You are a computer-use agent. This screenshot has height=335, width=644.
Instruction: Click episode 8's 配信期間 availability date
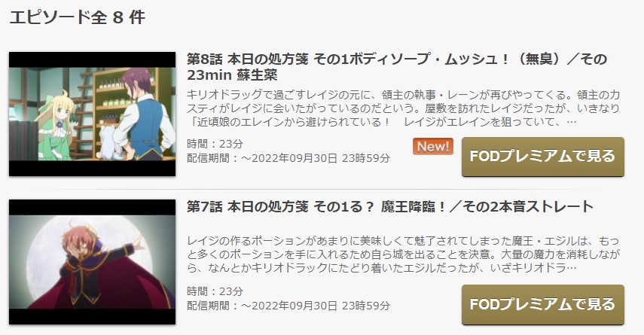pyautogui.click(x=288, y=158)
